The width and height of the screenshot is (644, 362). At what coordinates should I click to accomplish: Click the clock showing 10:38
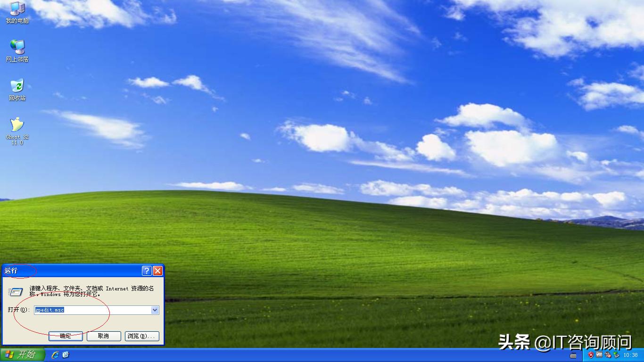point(630,355)
